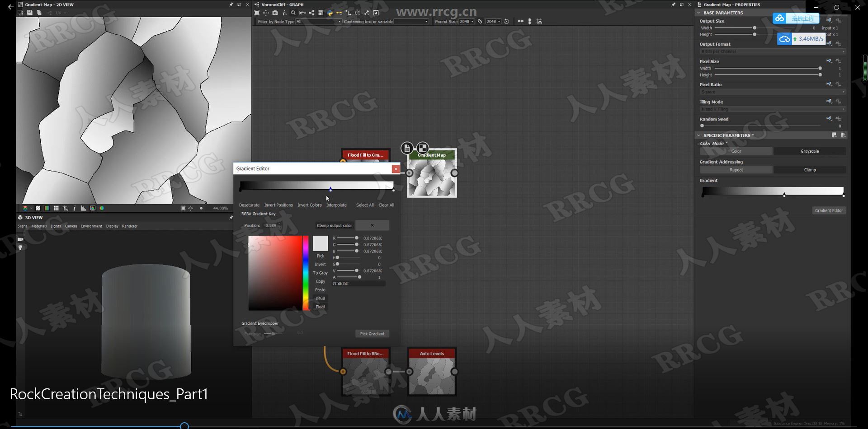The image size is (868, 429).
Task: Collapse the Specific Parameters section
Action: [698, 135]
